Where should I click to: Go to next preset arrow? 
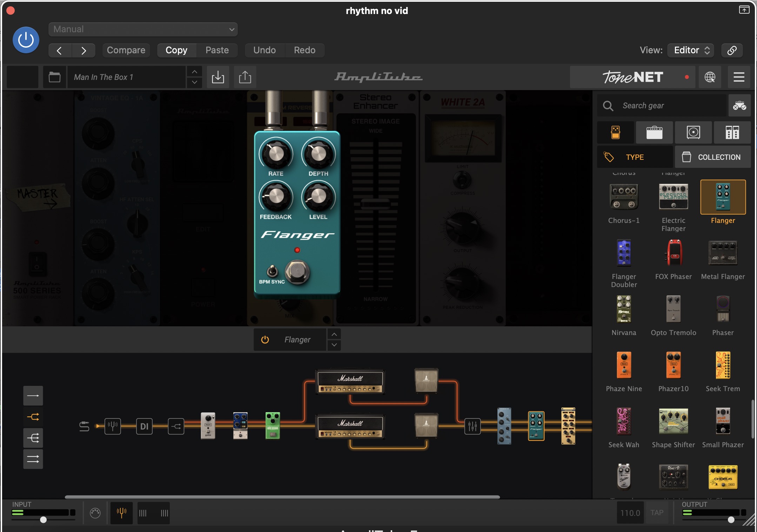(x=83, y=50)
